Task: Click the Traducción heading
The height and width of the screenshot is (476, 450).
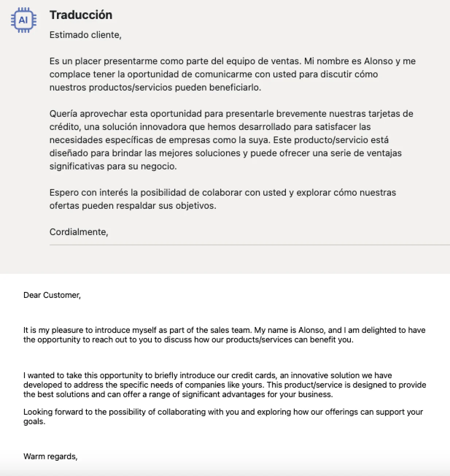Action: [x=81, y=15]
